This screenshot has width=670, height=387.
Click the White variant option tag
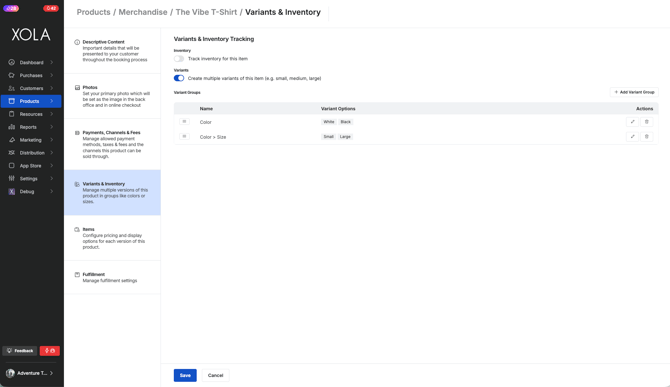(329, 122)
